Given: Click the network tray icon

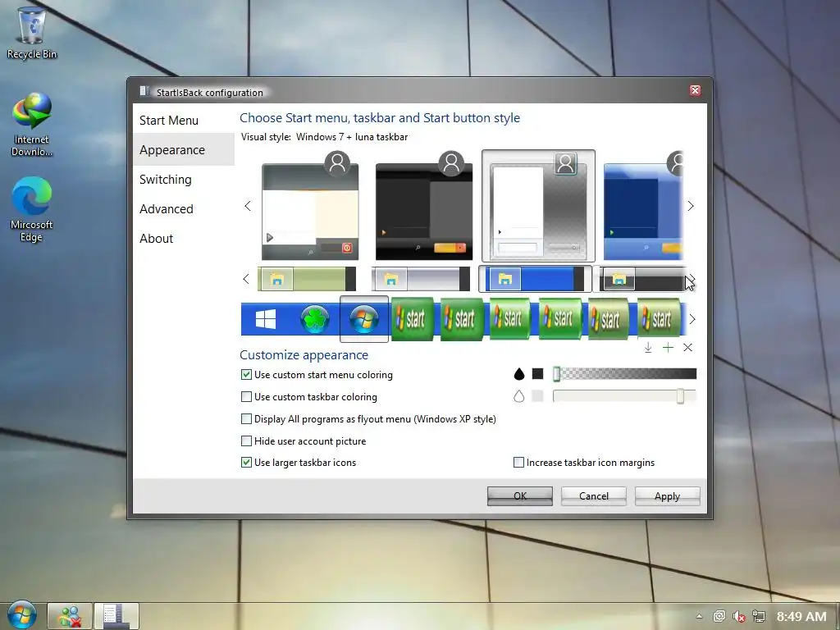Looking at the screenshot, I should tap(759, 617).
